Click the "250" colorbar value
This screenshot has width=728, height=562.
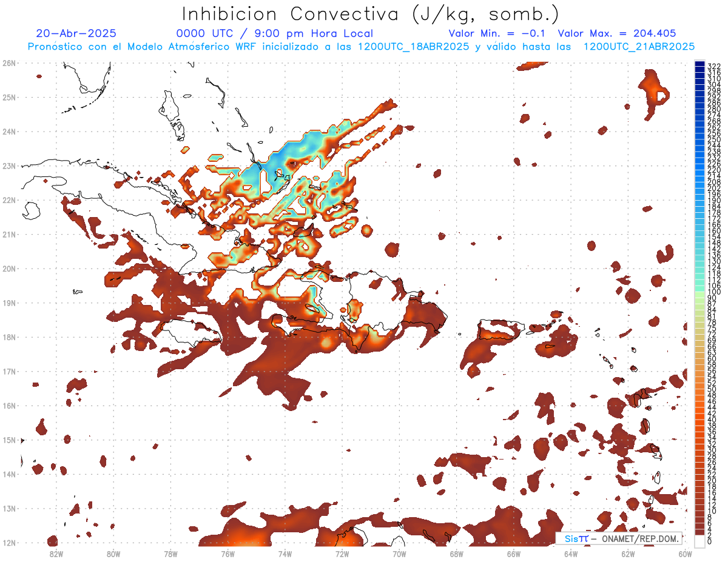(714, 139)
